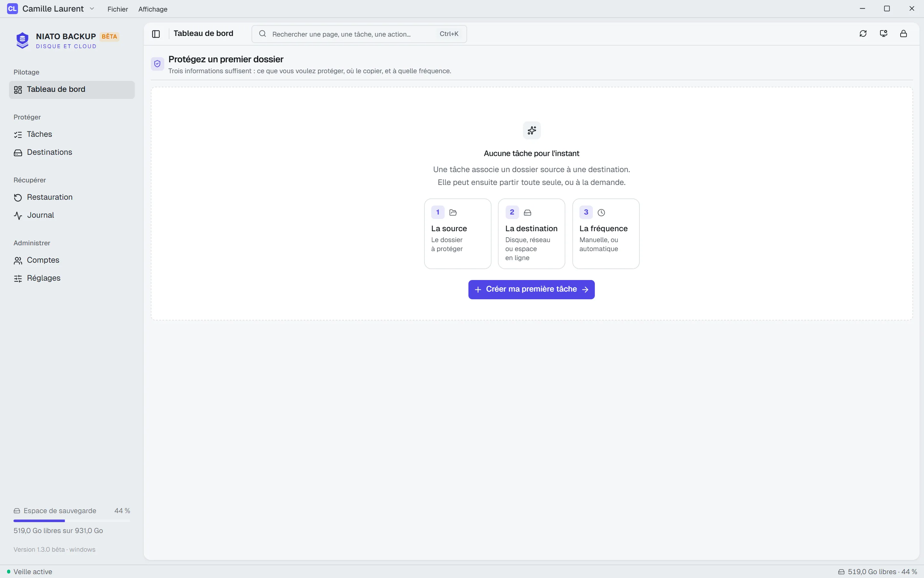Open the monitor status icon in header
Screen dimensions: 924x578
click(884, 34)
